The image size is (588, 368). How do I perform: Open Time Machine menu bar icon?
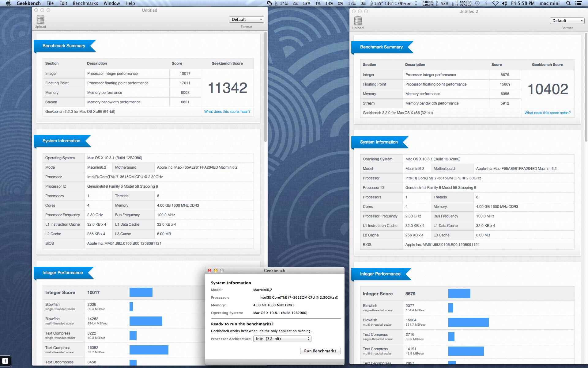point(477,3)
